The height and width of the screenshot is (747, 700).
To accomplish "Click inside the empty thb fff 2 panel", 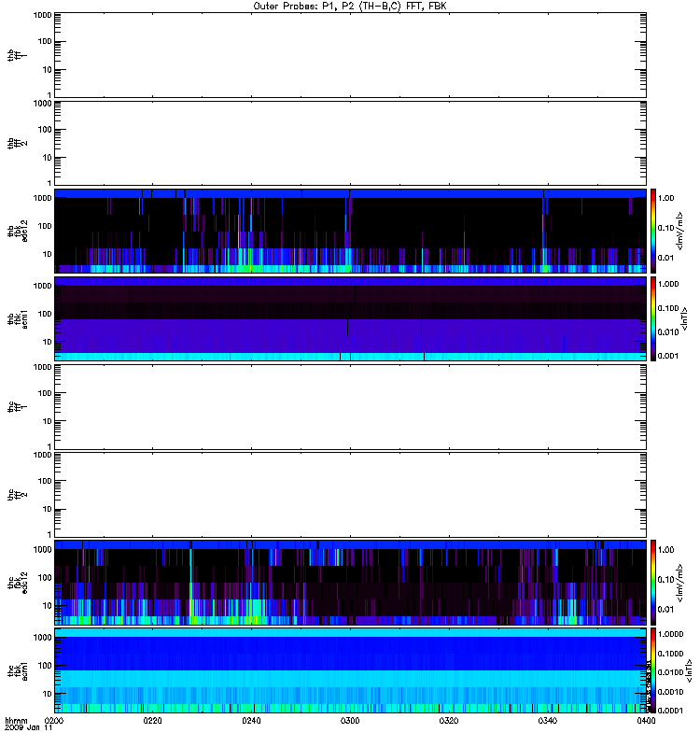I will [350, 143].
